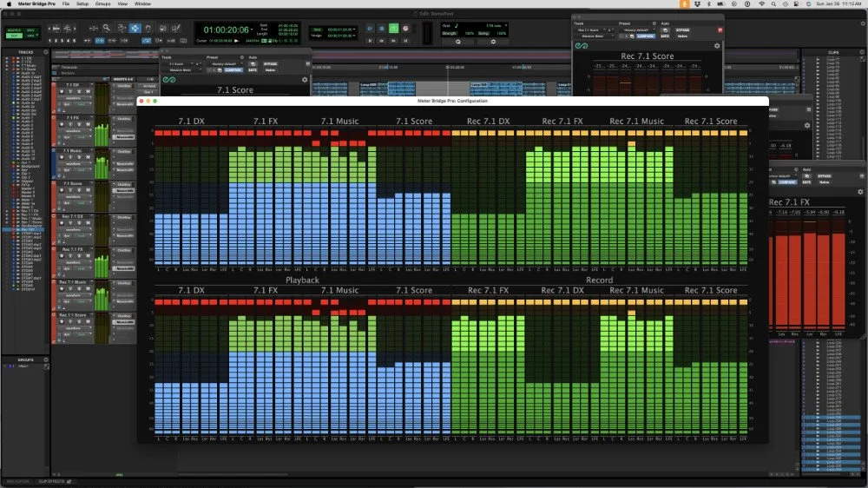The width and height of the screenshot is (868, 488).
Task: Toggle Grid edit mode
Action: [31, 36]
